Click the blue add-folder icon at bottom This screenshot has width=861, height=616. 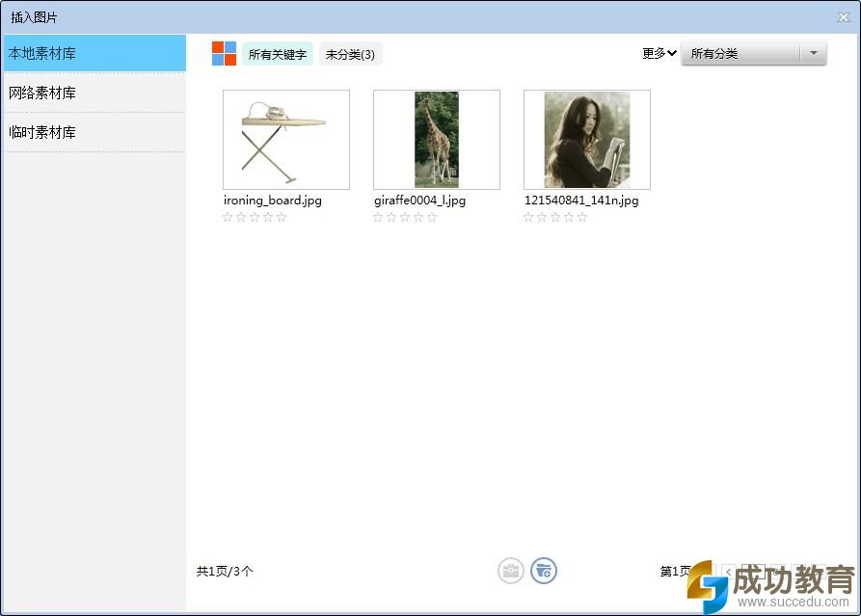pos(544,571)
